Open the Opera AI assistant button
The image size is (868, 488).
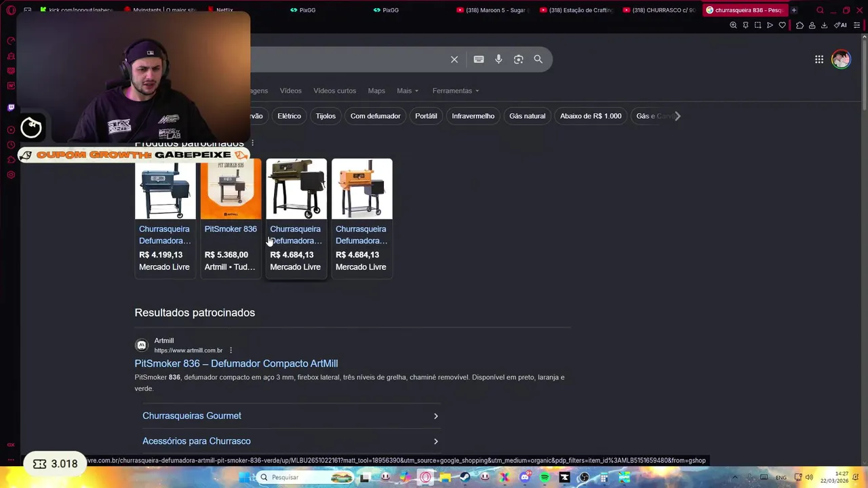[840, 25]
